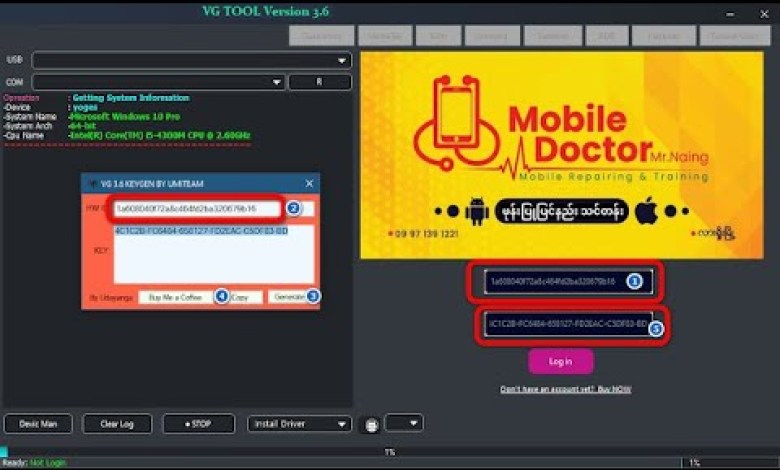This screenshot has width=780, height=470.
Task: Click the '64-bit' system arch value
Action: [x=83, y=126]
